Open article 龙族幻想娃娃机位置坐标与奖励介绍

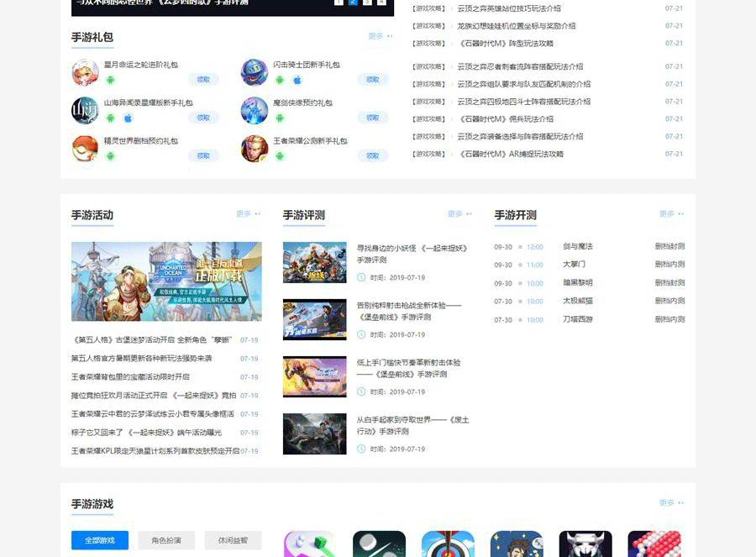click(x=517, y=25)
